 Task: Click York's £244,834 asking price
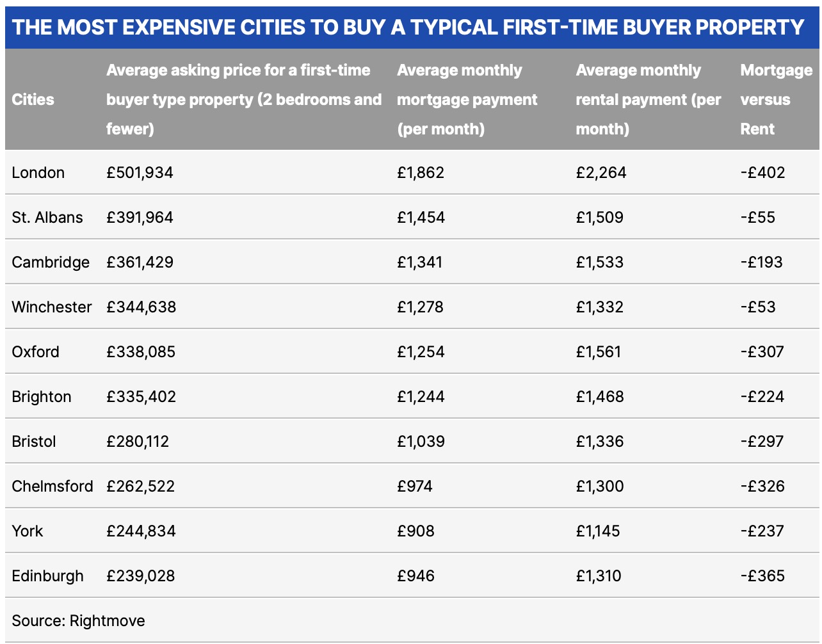coord(141,531)
